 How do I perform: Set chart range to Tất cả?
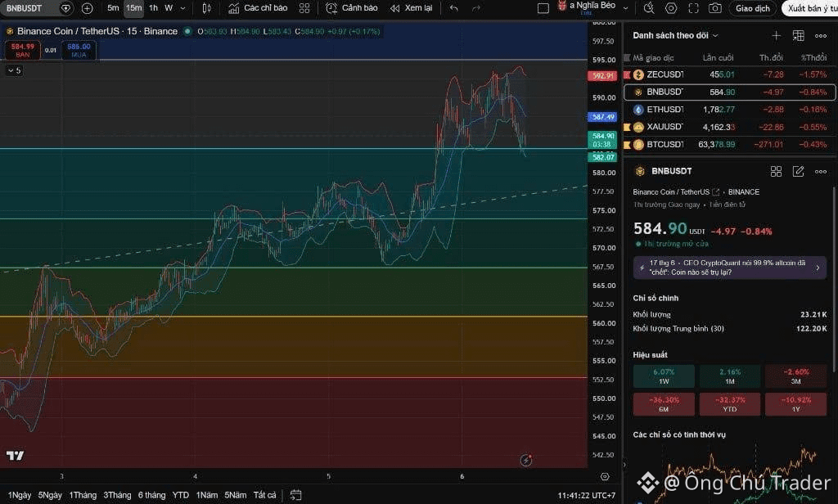point(264,496)
